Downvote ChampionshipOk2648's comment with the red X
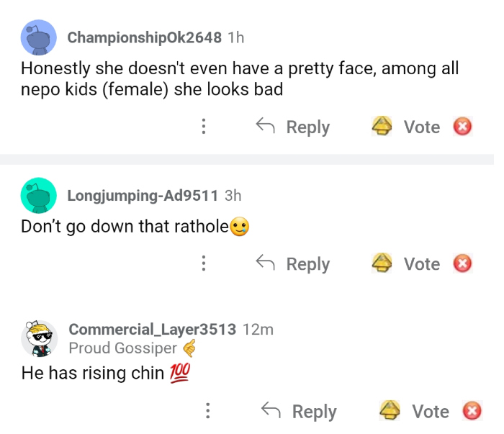The width and height of the screenshot is (504, 434). click(x=462, y=127)
